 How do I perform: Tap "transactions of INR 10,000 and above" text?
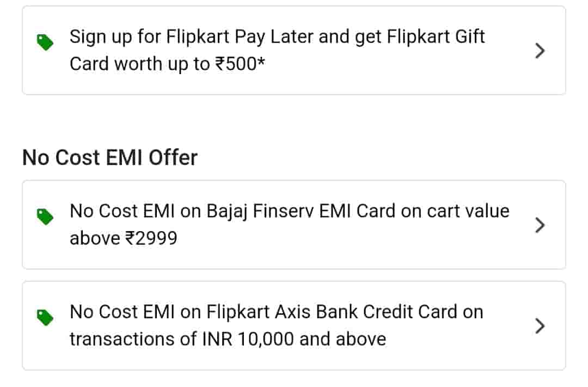tap(228, 339)
